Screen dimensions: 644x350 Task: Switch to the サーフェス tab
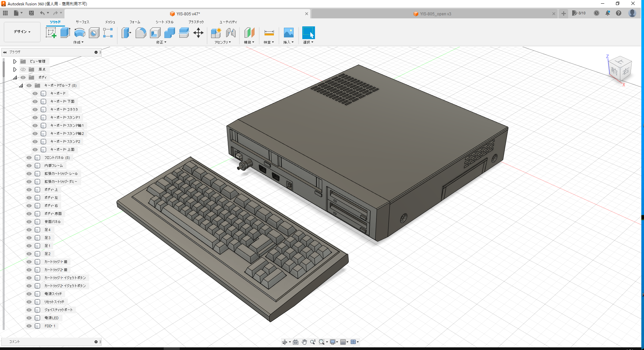pyautogui.click(x=82, y=22)
